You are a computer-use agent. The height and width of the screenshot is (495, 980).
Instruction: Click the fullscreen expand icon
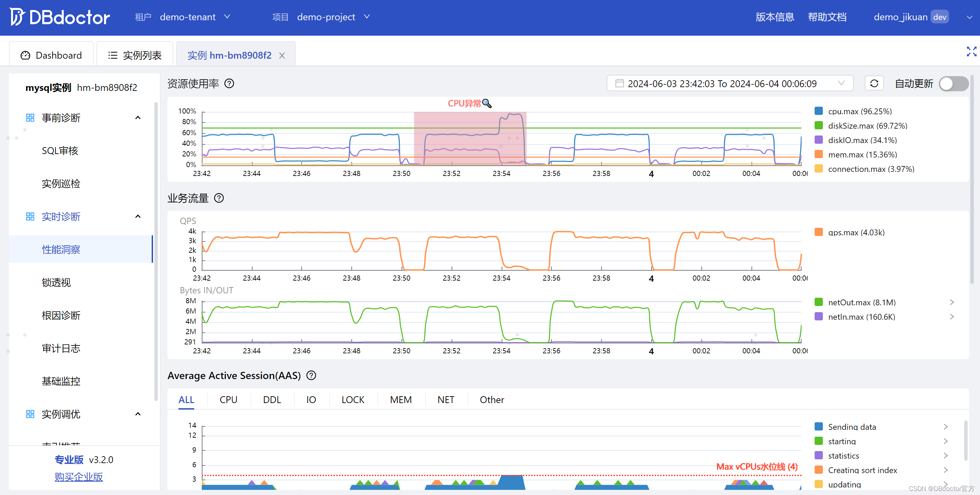[x=971, y=51]
